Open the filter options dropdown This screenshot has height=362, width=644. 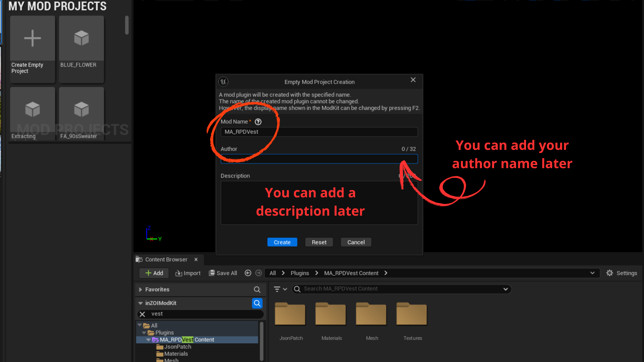pos(280,289)
